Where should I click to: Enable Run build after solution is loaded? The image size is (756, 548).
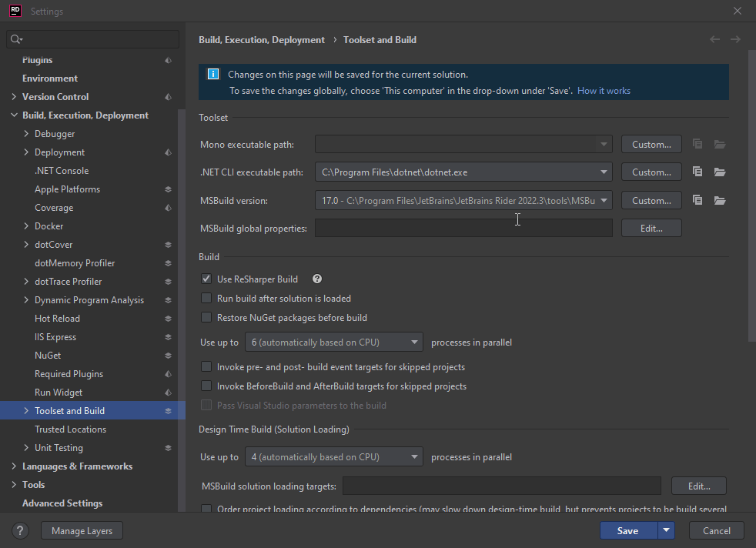[206, 298]
